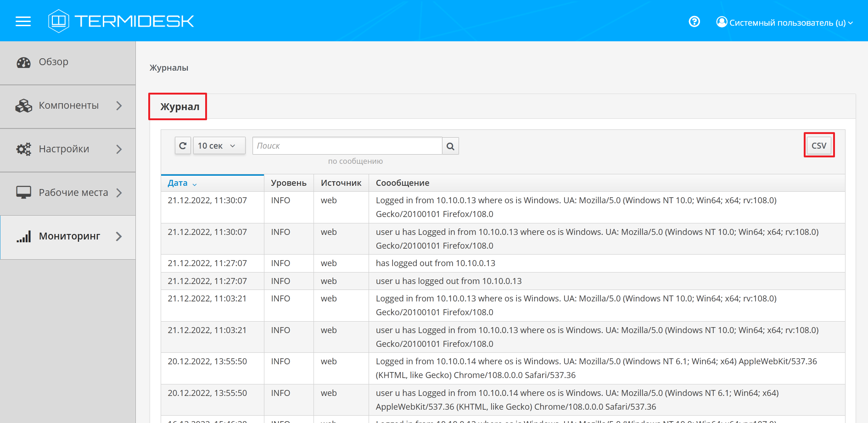
Task: Open the hamburger navigation menu
Action: pyautogui.click(x=23, y=21)
